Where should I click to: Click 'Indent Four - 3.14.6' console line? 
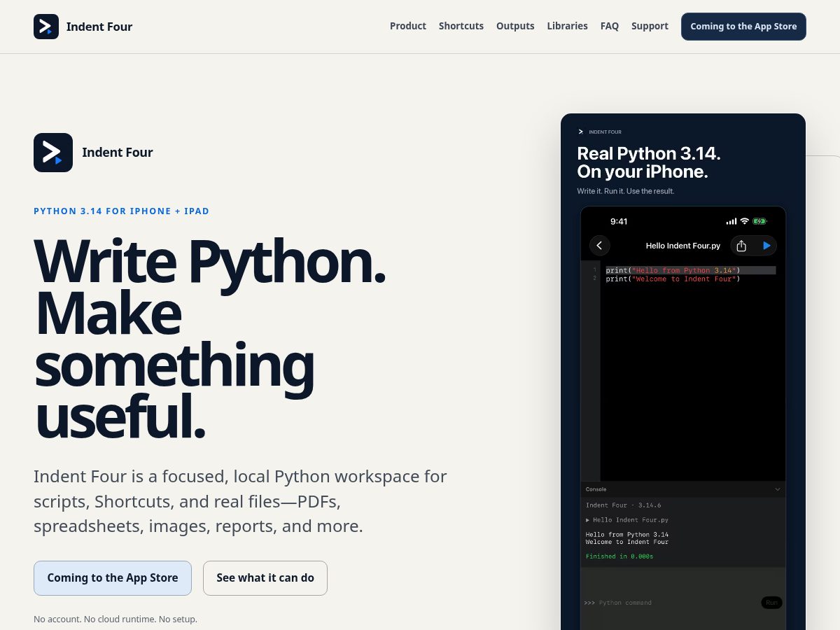624,505
